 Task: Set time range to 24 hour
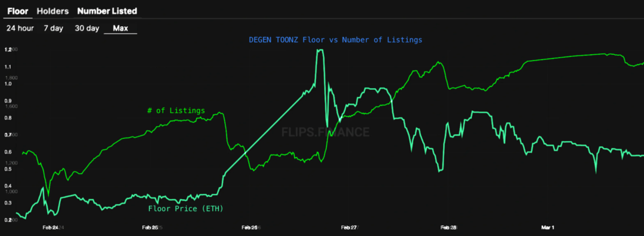(x=20, y=29)
